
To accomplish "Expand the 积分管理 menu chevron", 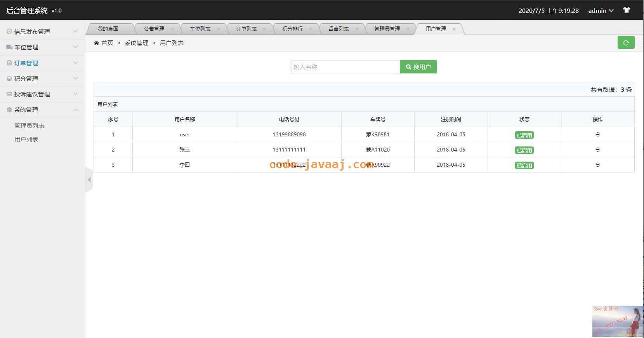I will coord(76,78).
